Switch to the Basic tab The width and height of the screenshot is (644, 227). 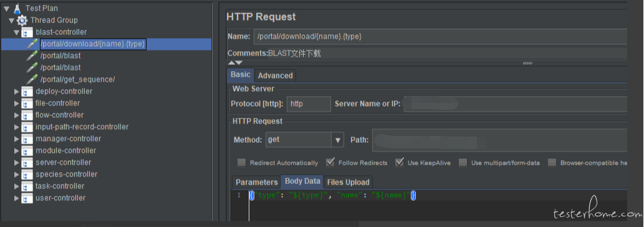click(240, 75)
